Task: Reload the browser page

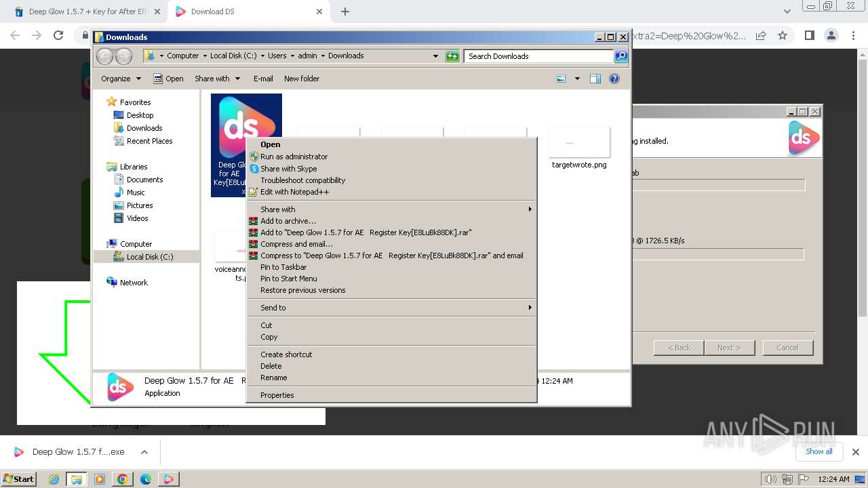Action: 58,35
